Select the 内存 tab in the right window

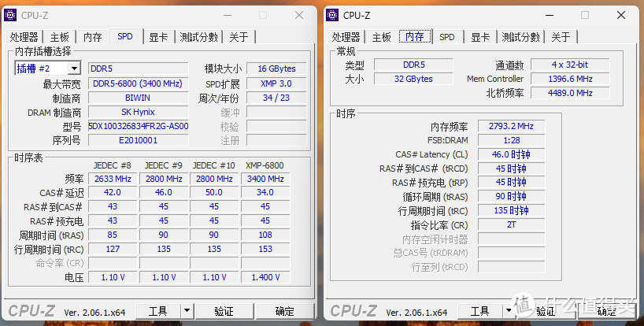coord(415,36)
